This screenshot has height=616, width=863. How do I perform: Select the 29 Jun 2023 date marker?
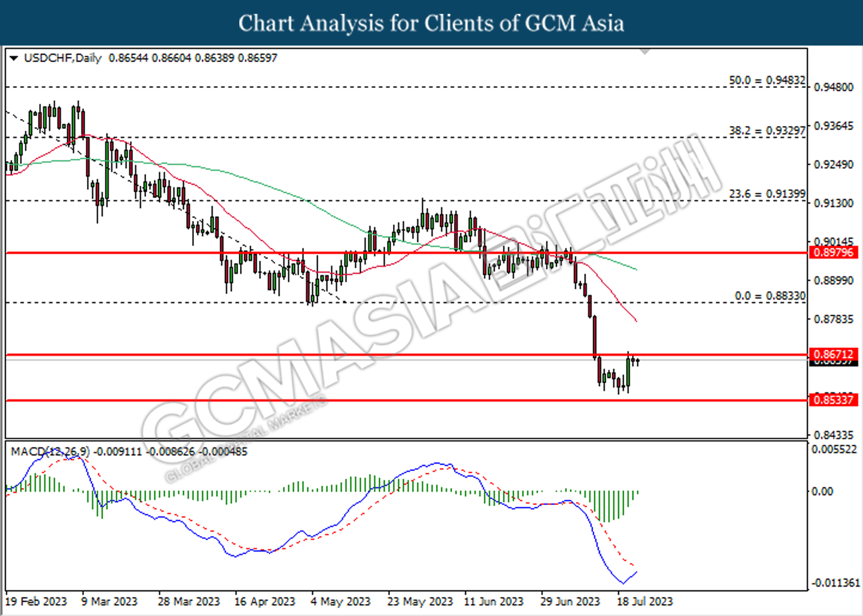pyautogui.click(x=570, y=602)
